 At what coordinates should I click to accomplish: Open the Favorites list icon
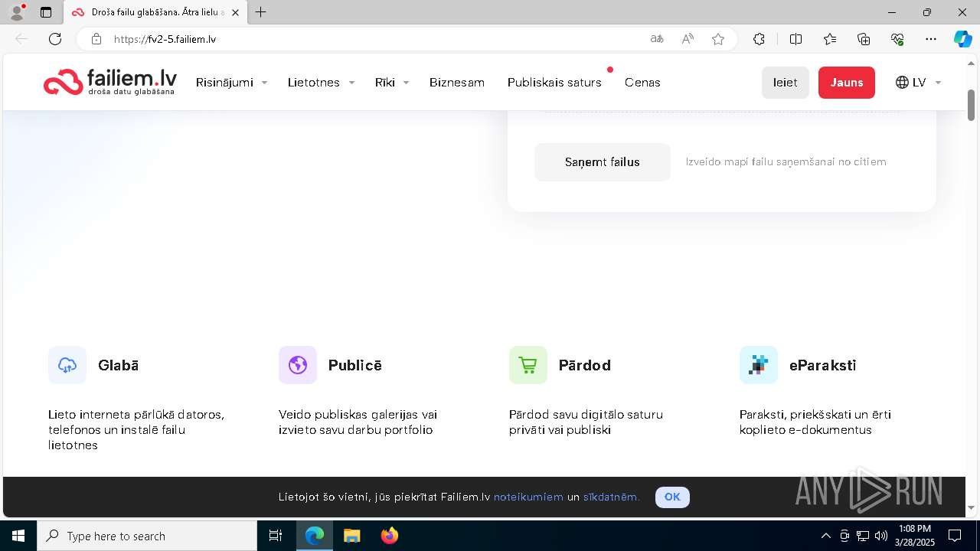tap(830, 39)
